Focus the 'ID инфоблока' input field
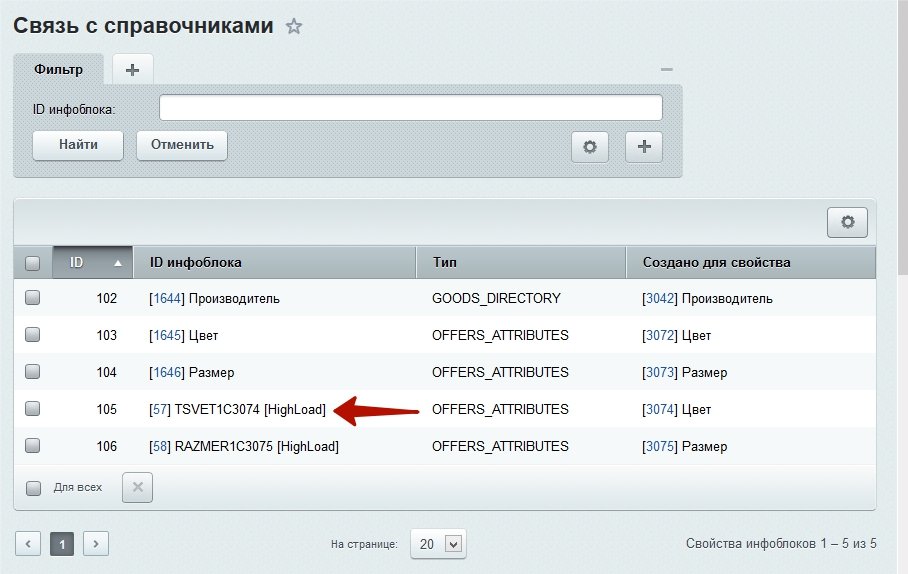 (x=411, y=108)
